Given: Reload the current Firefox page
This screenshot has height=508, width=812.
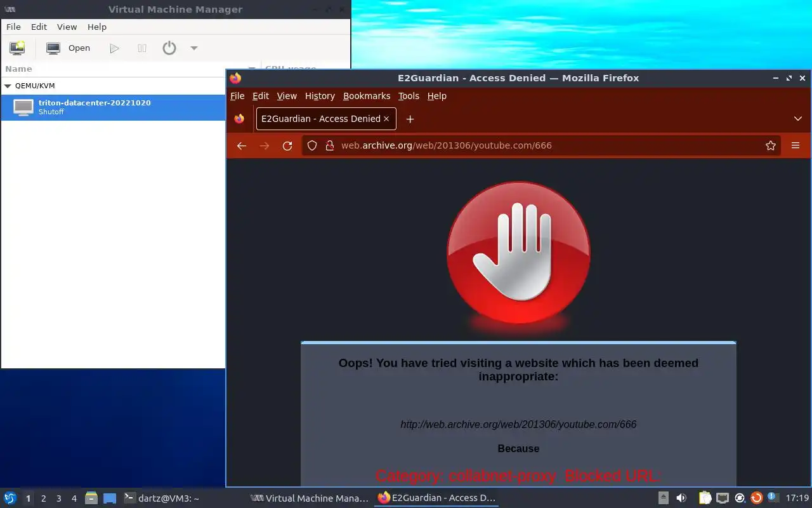Looking at the screenshot, I should point(287,145).
